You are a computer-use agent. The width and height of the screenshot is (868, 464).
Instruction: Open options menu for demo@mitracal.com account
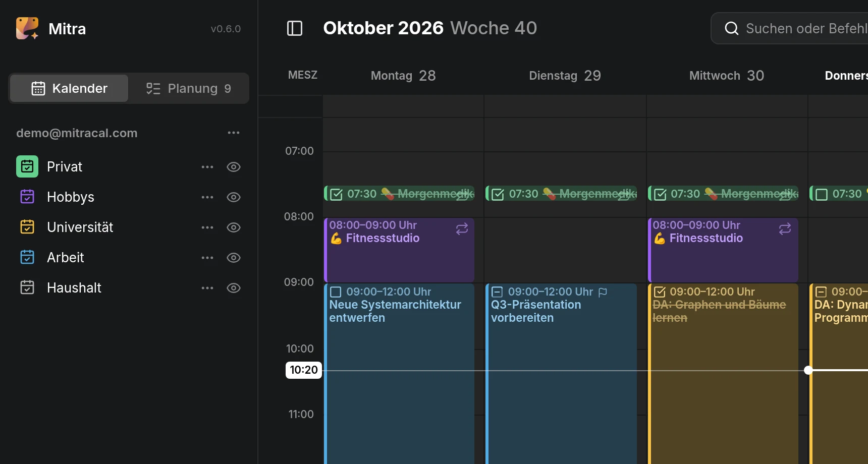click(x=233, y=133)
